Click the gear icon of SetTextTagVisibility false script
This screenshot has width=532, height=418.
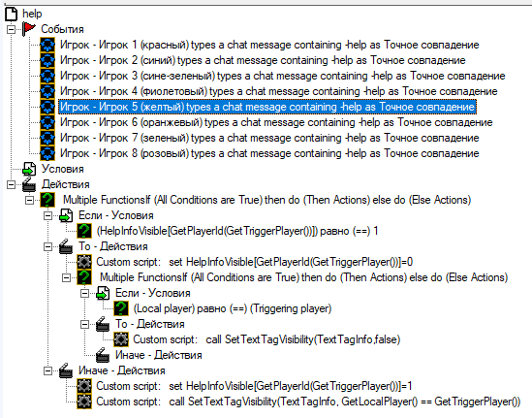[x=121, y=339]
